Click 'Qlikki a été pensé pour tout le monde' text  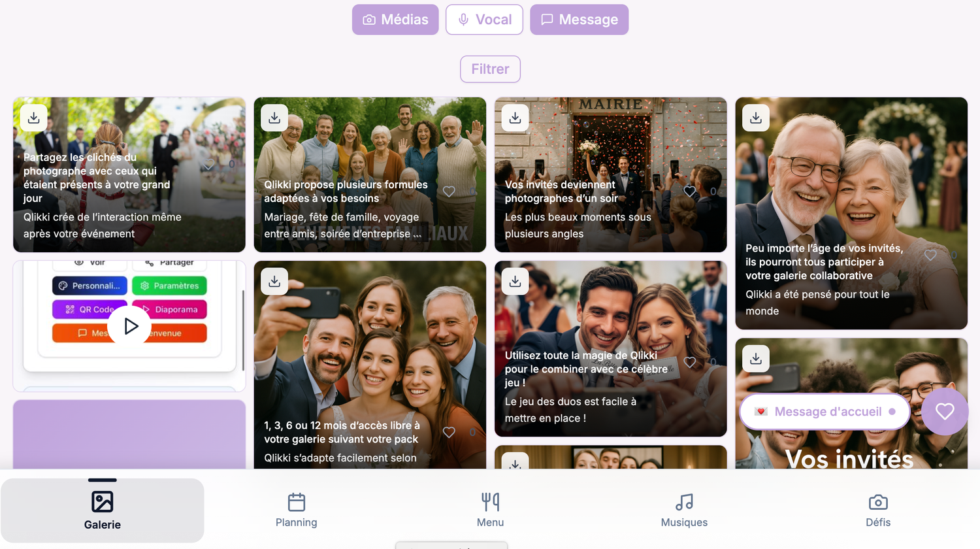coord(817,303)
